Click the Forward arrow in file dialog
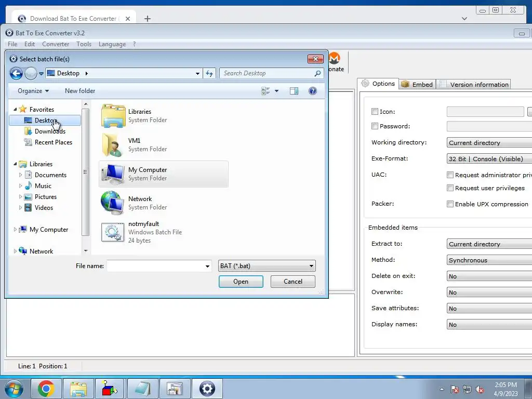The image size is (532, 399). [31, 73]
